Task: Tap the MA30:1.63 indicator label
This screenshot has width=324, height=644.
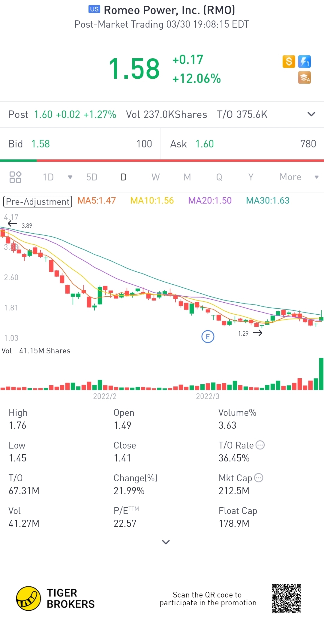Action: tap(268, 201)
